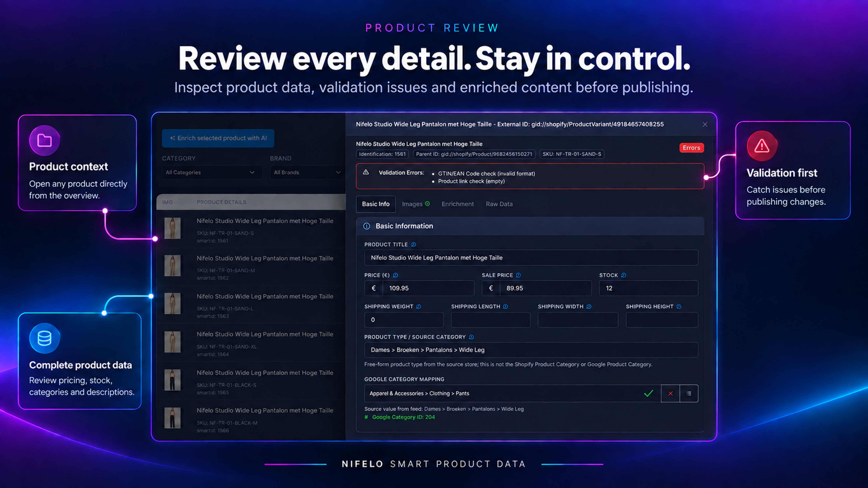Click the warning triangle in Validation Errors
Viewport: 868px width, 488px height.
pyautogui.click(x=366, y=172)
